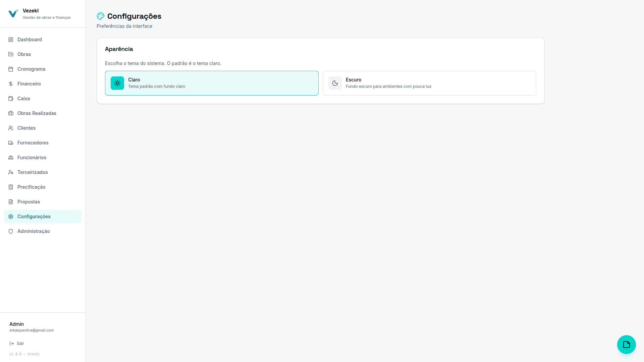Click the Administração shield icon
644x362 pixels.
11,231
